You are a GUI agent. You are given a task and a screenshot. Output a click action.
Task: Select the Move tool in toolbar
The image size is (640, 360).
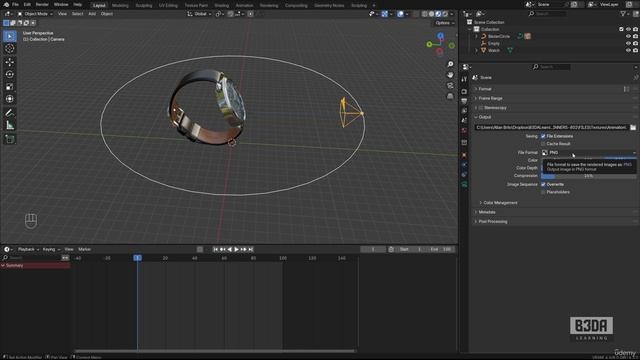10,62
